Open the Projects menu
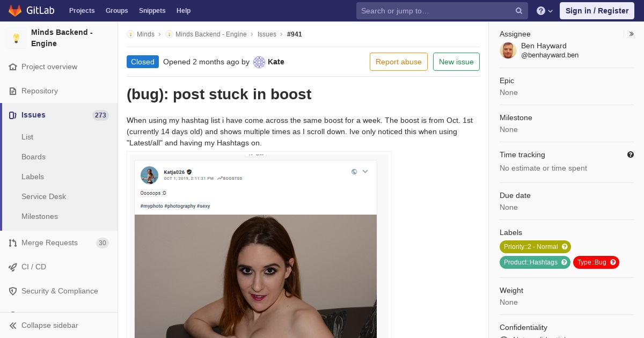The width and height of the screenshot is (644, 338). (82, 11)
